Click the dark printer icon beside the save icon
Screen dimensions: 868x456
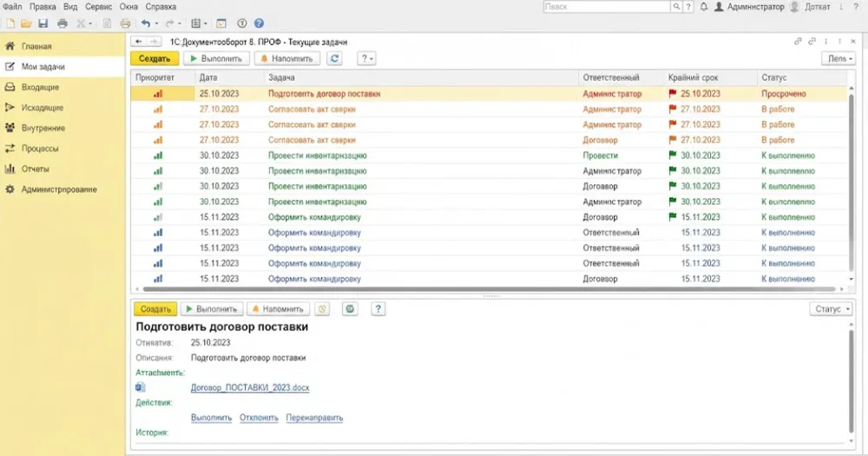[x=62, y=23]
